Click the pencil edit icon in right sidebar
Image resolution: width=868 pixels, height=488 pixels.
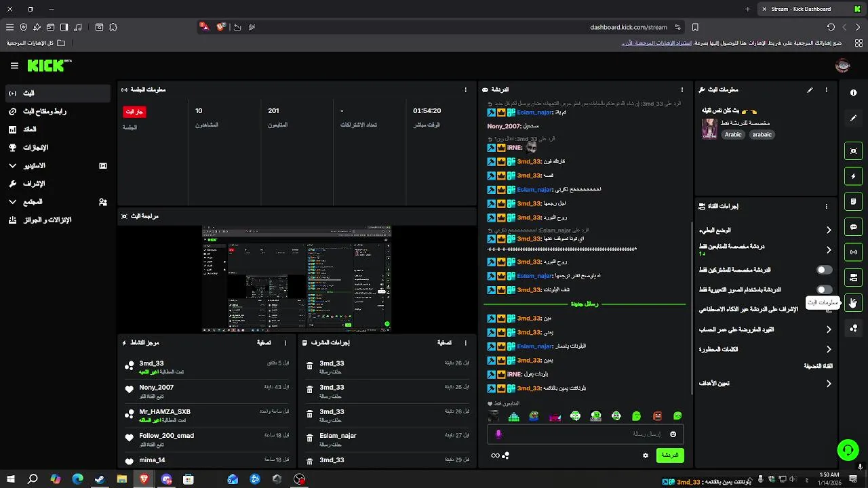[853, 118]
